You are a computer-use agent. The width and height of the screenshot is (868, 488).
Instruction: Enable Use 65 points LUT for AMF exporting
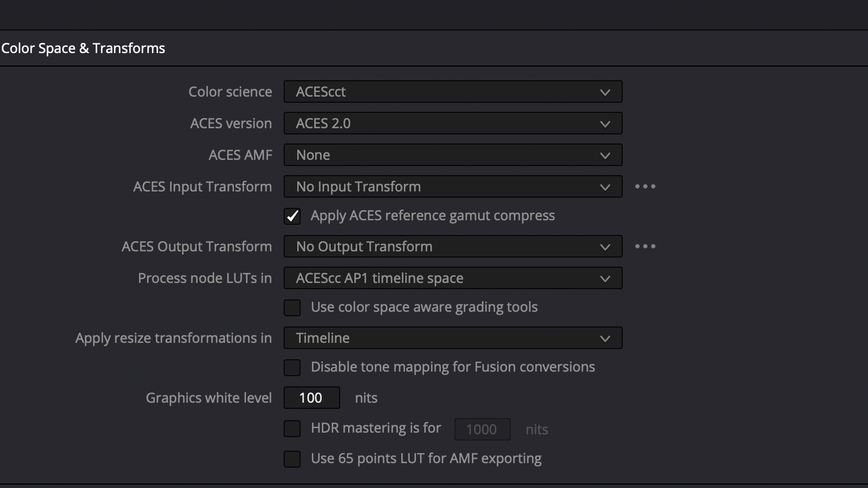click(292, 459)
